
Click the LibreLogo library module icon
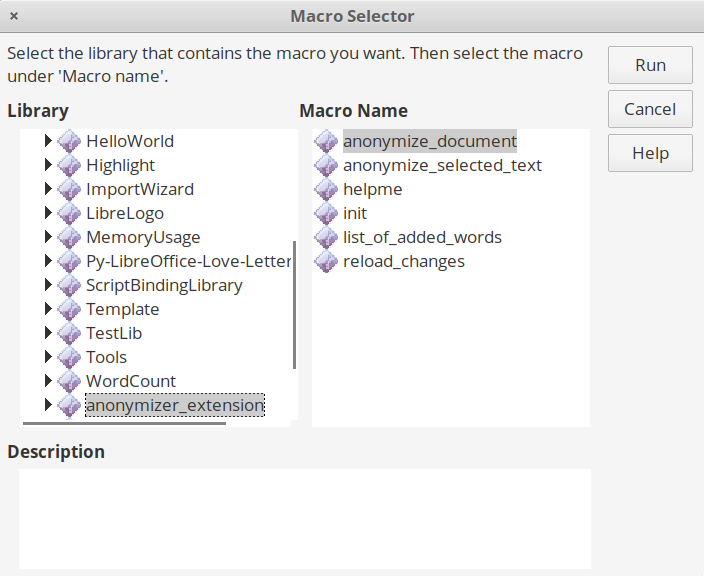(69, 213)
